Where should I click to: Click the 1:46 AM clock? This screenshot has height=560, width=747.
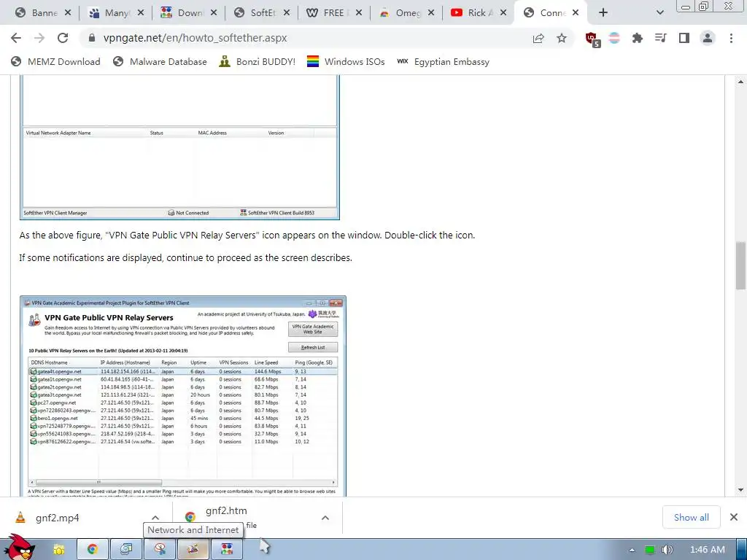[x=708, y=550]
